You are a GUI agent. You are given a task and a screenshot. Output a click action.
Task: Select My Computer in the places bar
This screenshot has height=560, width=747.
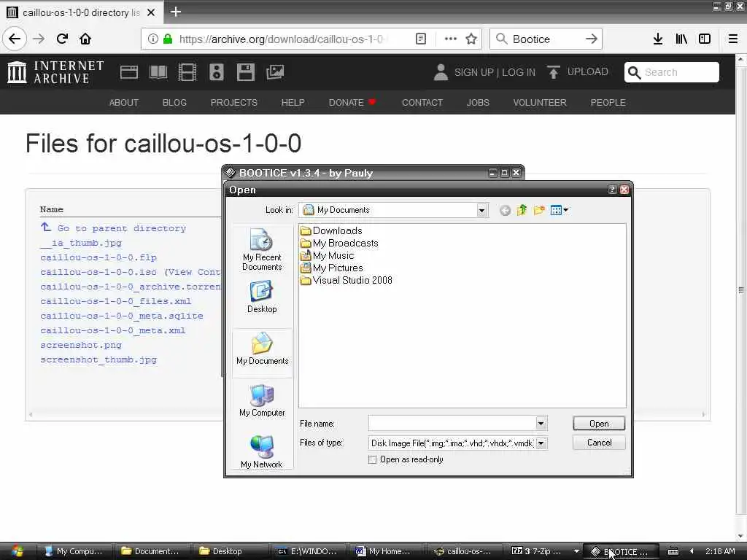[x=262, y=400]
